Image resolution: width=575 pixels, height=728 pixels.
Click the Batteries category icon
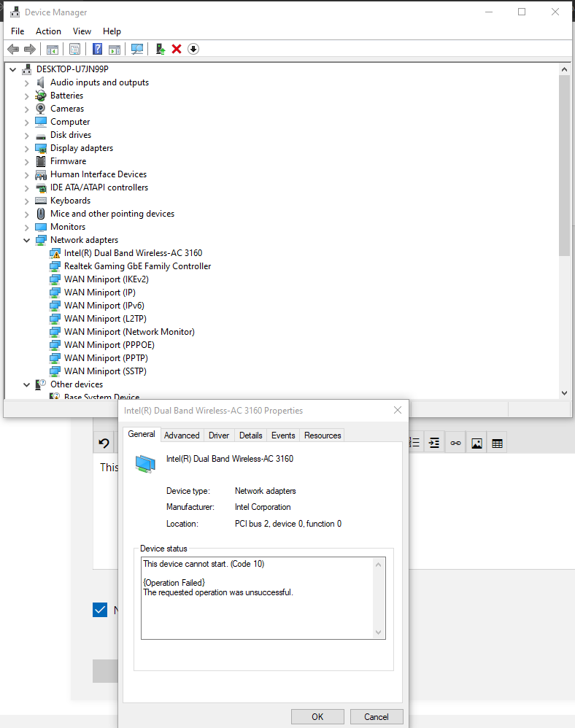[41, 96]
